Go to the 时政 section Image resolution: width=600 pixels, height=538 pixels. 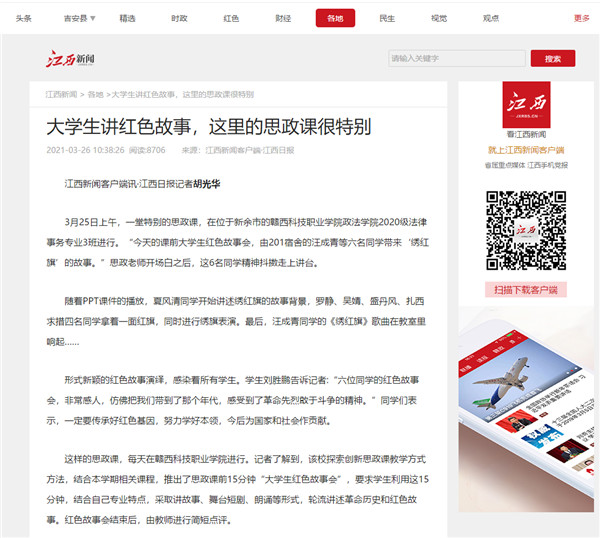click(x=179, y=18)
